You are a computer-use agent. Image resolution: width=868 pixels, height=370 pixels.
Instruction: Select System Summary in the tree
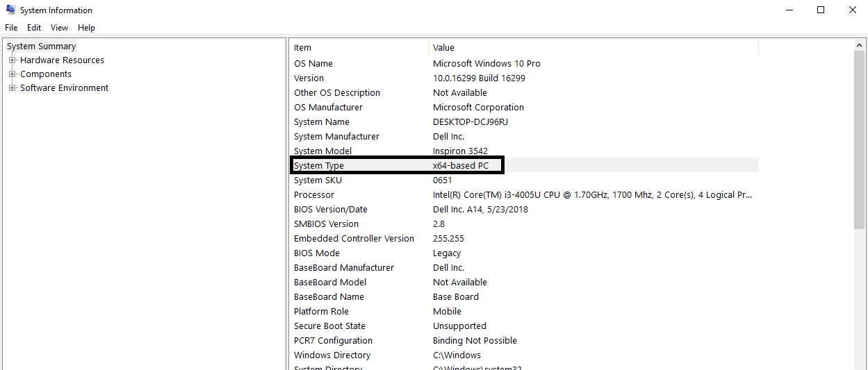point(41,47)
